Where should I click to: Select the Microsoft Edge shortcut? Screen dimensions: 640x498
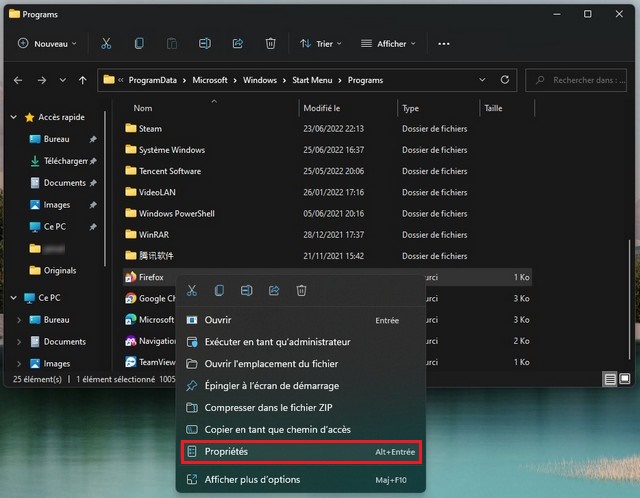tap(150, 320)
